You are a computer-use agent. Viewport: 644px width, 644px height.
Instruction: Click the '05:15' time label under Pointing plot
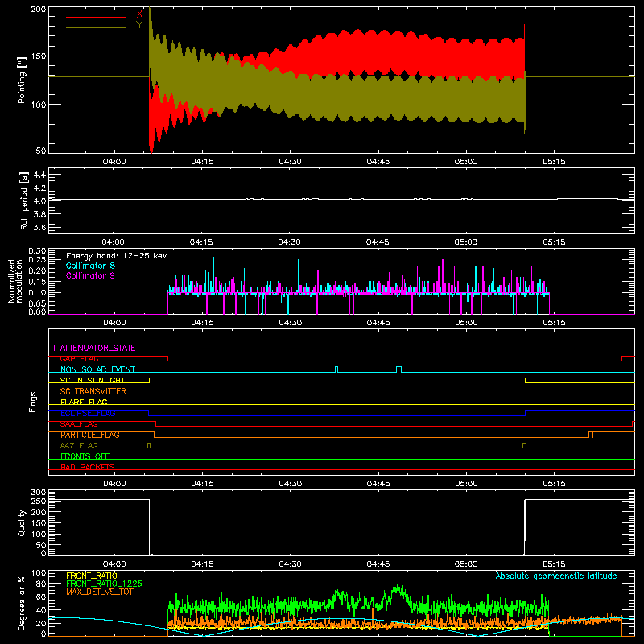click(x=554, y=162)
